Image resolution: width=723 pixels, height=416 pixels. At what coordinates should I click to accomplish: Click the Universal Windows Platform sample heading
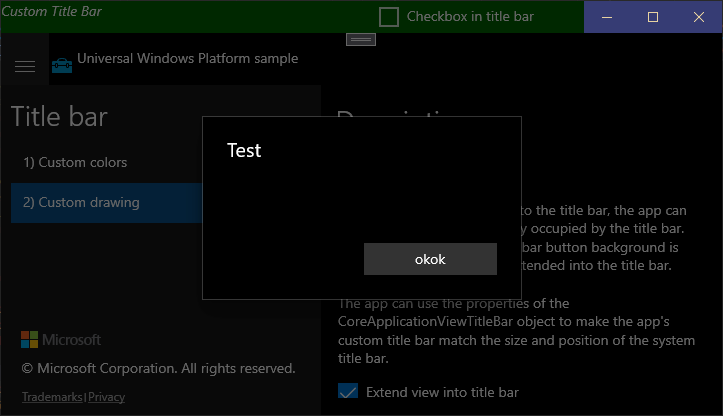click(187, 59)
